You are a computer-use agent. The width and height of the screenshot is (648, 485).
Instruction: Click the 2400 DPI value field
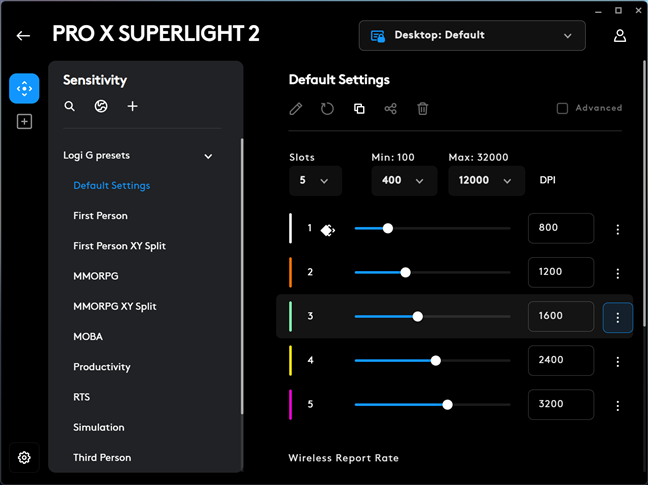(561, 360)
